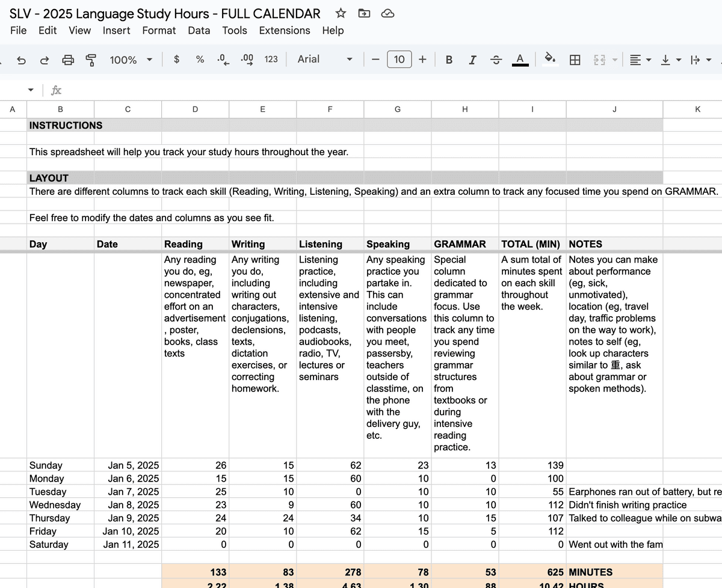Open the borders tool
722x588 pixels.
coord(575,60)
